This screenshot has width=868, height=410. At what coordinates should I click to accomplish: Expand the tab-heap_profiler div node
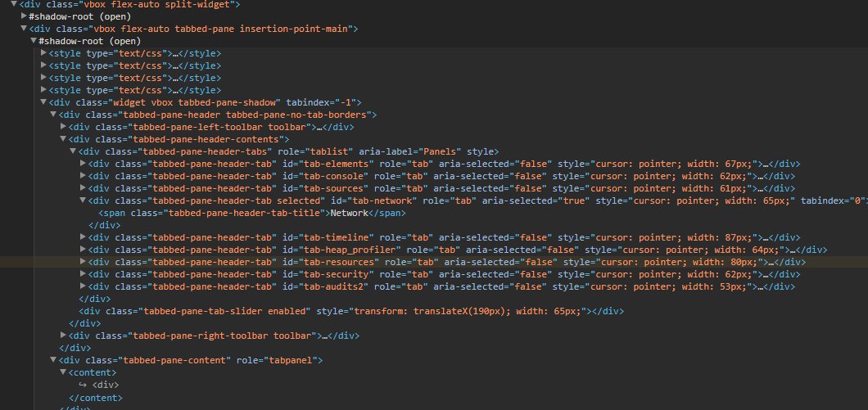click(x=83, y=250)
